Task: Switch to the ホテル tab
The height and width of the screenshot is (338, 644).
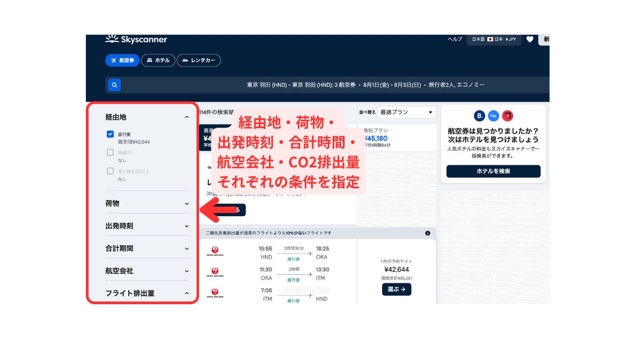Action: click(158, 61)
